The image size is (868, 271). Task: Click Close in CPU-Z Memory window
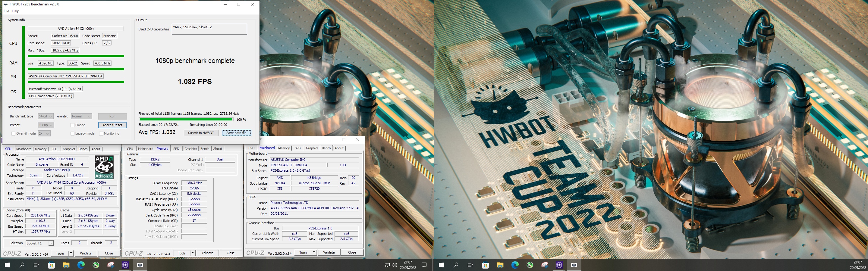pos(231,253)
